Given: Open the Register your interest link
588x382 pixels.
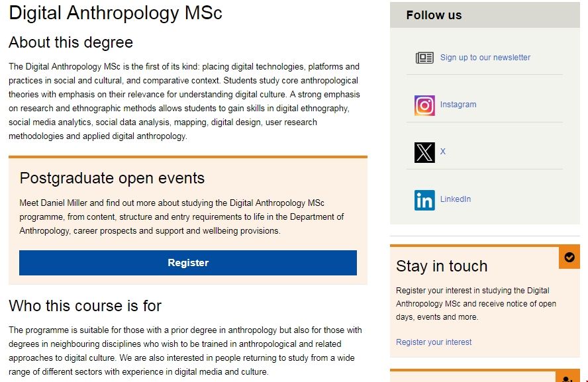Looking at the screenshot, I should pos(434,342).
